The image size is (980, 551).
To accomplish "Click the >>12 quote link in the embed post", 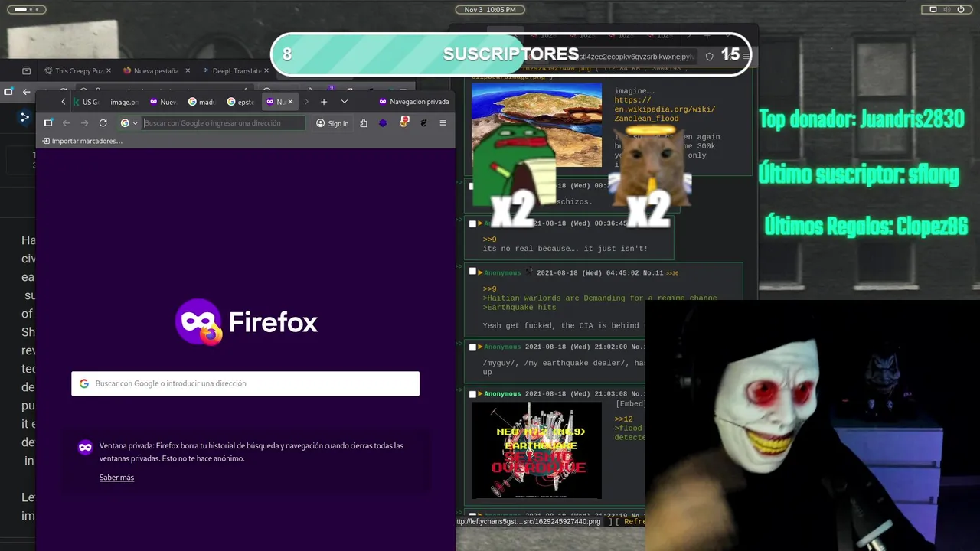I will (623, 419).
